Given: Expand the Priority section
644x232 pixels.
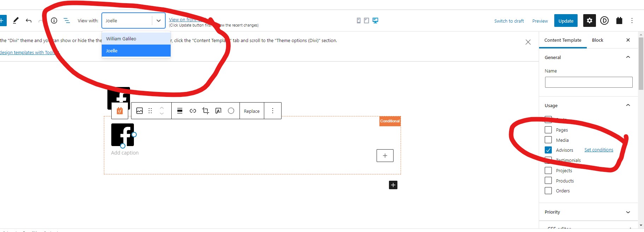Looking at the screenshot, I should click(628, 212).
